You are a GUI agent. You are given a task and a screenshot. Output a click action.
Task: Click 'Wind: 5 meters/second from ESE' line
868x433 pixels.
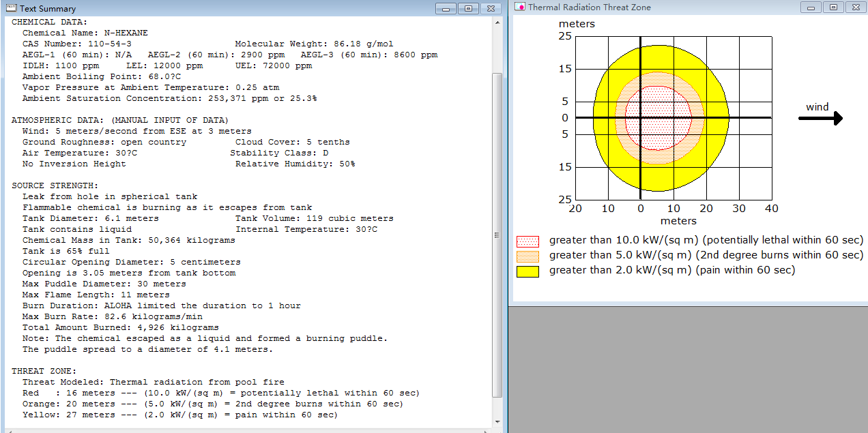pos(137,131)
